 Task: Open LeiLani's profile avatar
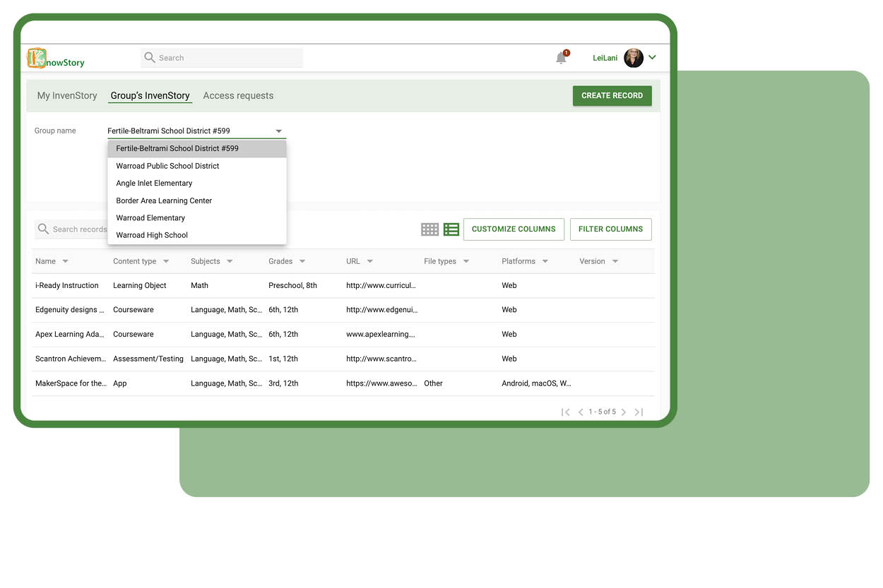coord(634,58)
